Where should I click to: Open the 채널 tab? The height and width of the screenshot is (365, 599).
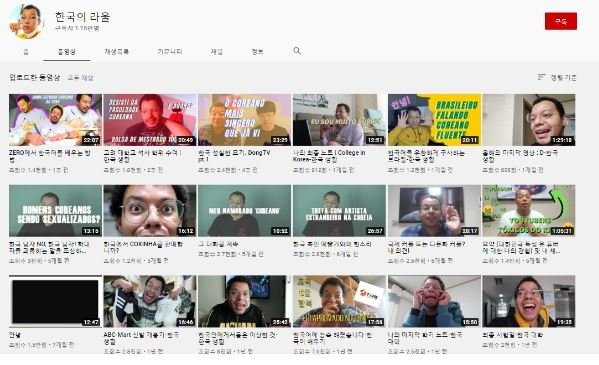217,52
